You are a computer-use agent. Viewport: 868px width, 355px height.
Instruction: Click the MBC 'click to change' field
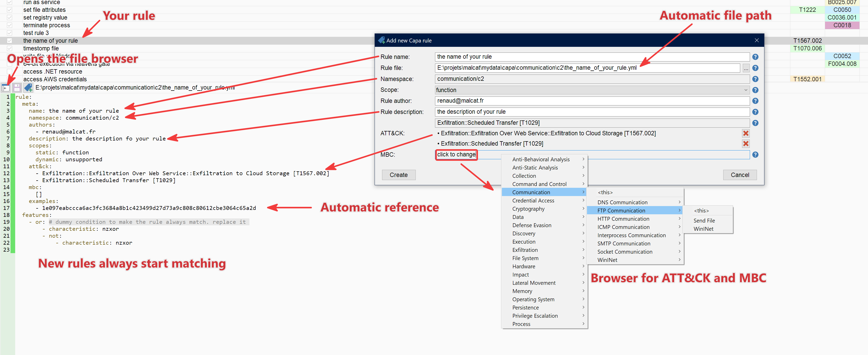tap(592, 155)
